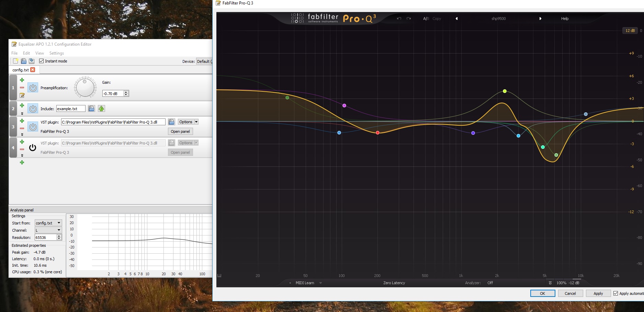Click OK in the FabFilter Pro-Q 3 dialog
This screenshot has height=312, width=644.
[543, 293]
